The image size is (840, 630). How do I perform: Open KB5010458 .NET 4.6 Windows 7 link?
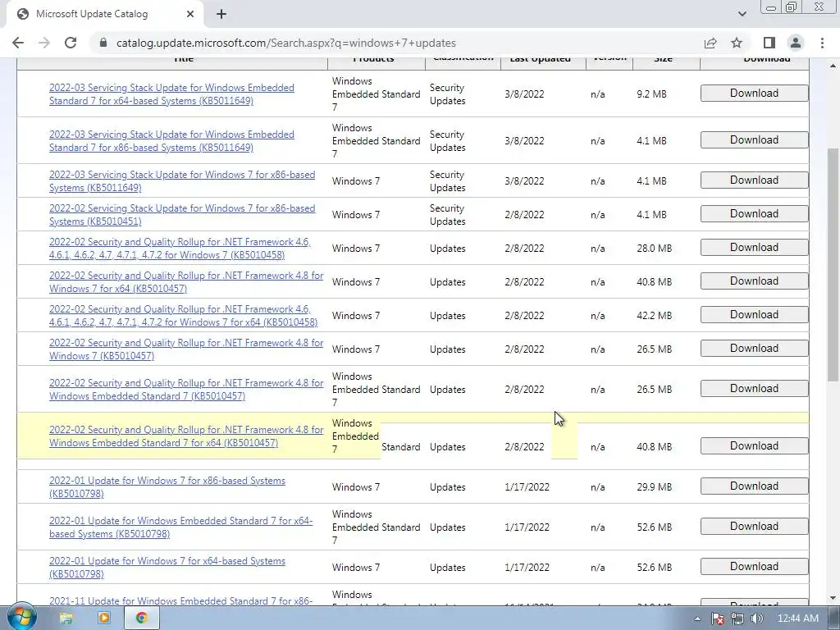pos(180,248)
